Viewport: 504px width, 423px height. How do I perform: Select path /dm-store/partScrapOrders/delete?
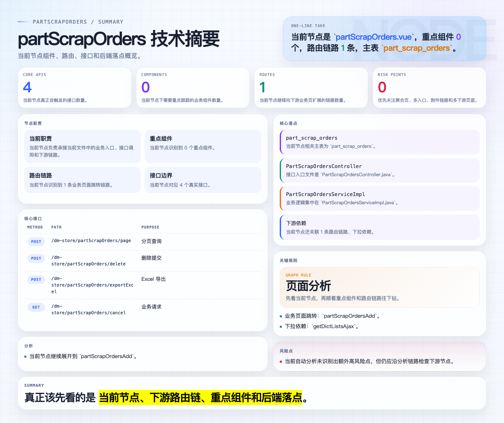point(89,261)
